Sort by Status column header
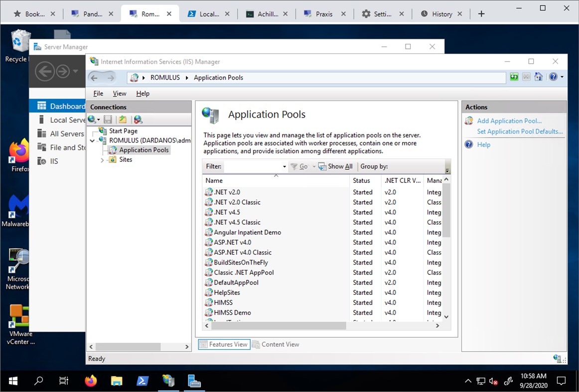579x392 pixels. point(365,180)
